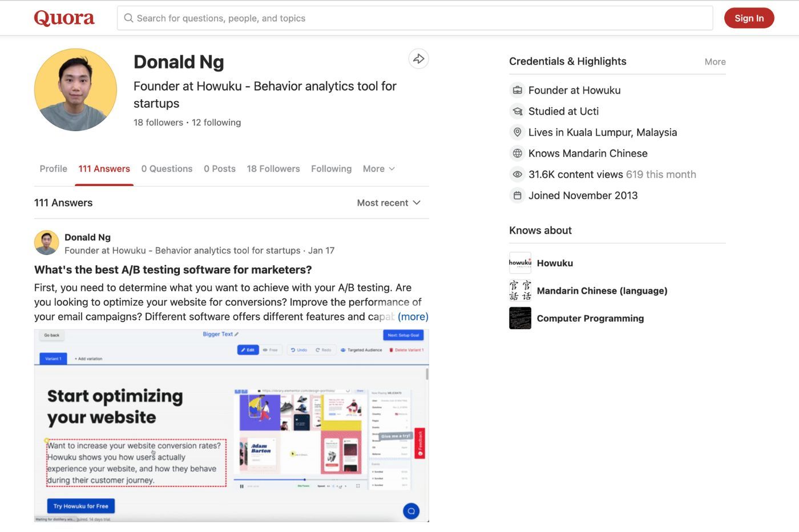
Task: Click the Knows Mandarin Chinese text
Action: click(588, 153)
